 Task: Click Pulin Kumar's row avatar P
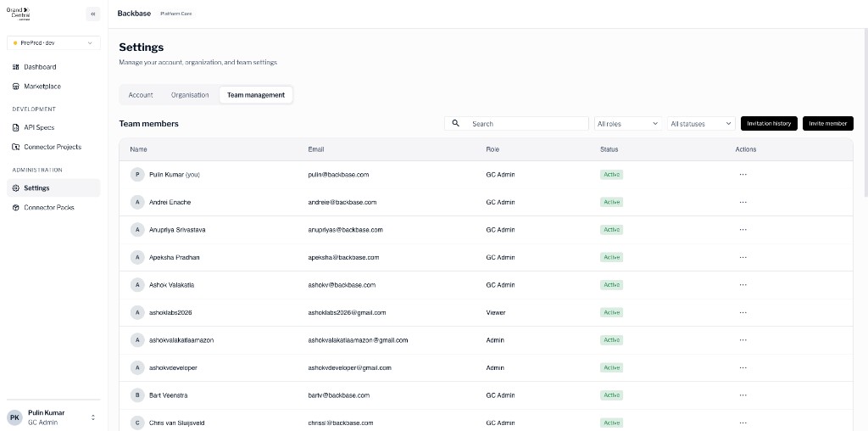[x=137, y=175]
